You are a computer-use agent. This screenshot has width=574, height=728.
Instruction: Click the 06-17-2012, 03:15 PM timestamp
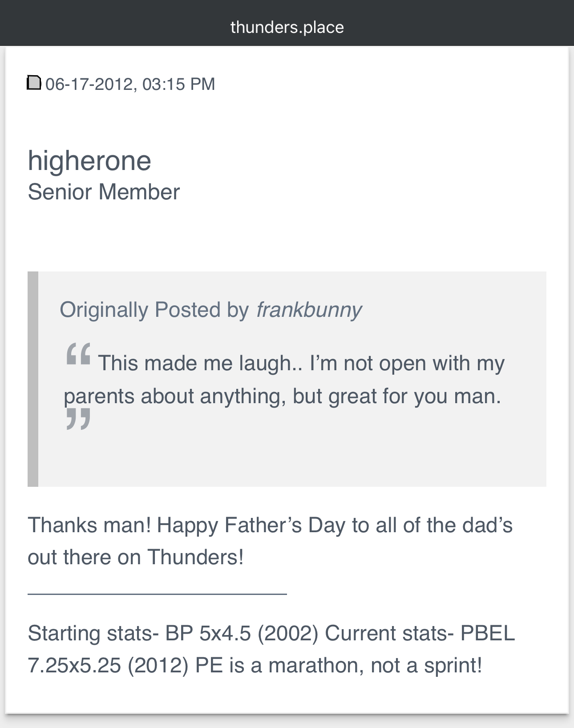[x=130, y=84]
